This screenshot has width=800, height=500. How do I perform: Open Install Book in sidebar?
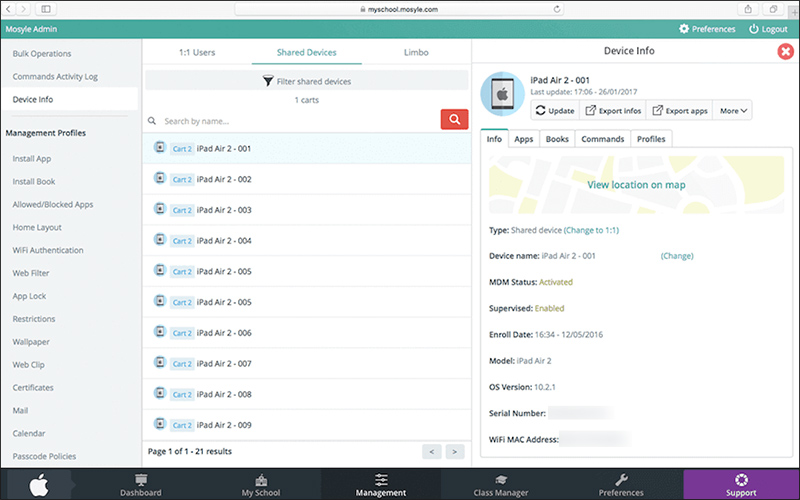pyautogui.click(x=34, y=182)
